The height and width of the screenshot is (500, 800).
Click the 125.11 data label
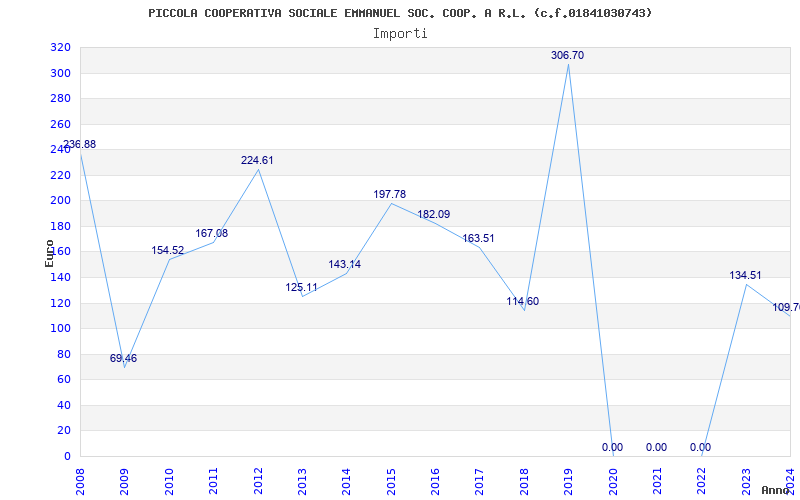[x=301, y=287]
